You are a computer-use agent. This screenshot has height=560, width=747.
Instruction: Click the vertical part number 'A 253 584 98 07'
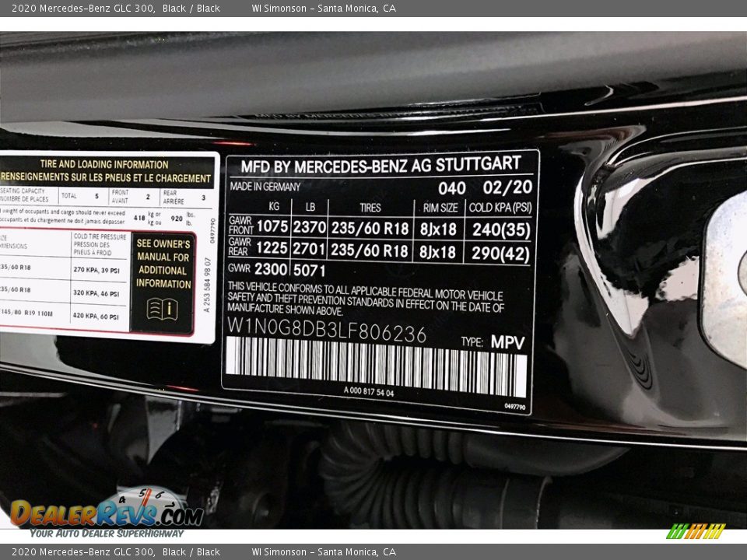point(207,285)
